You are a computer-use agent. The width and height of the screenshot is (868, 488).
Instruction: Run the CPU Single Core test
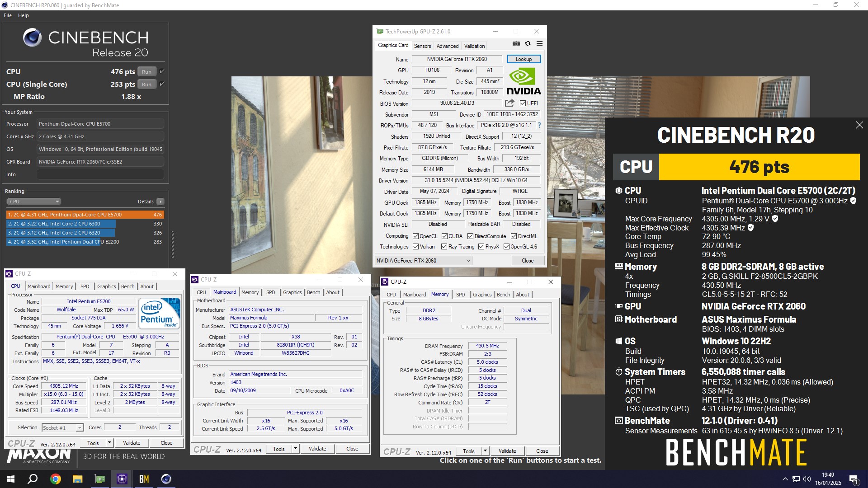(x=146, y=84)
